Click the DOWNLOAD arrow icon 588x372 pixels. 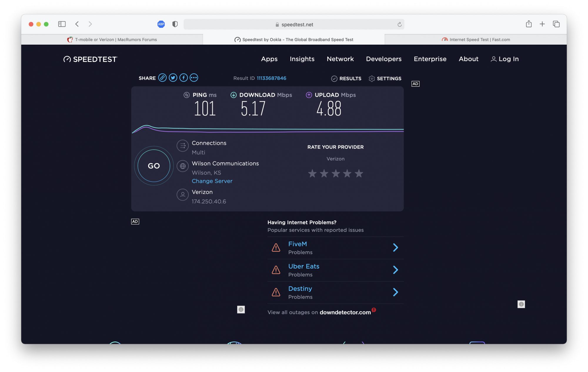pos(233,95)
